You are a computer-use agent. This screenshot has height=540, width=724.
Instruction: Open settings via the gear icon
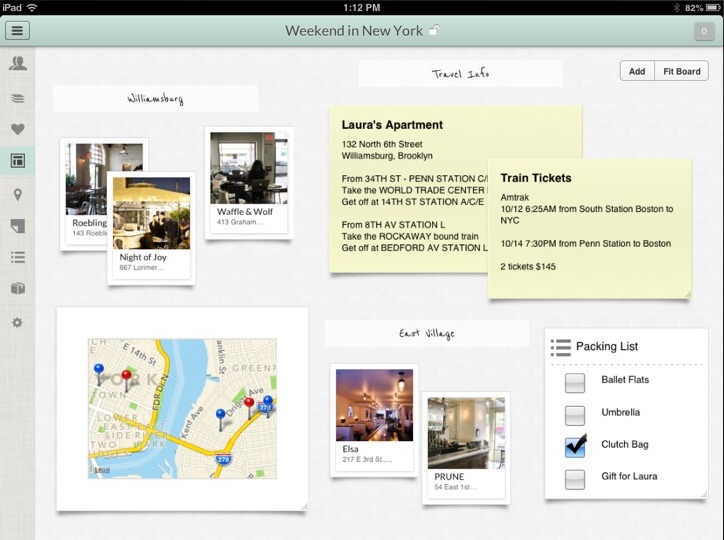click(x=17, y=322)
